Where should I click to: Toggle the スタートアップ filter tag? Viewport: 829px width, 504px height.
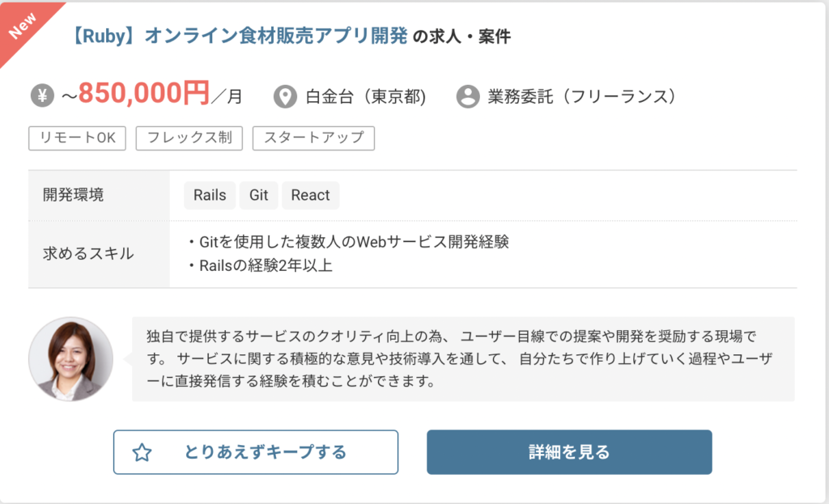coord(313,138)
